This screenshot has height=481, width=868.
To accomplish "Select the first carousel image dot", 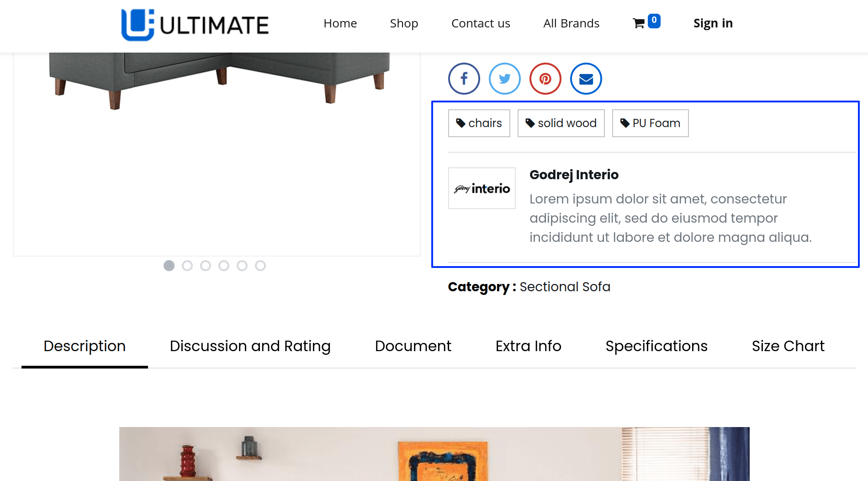I will click(169, 266).
